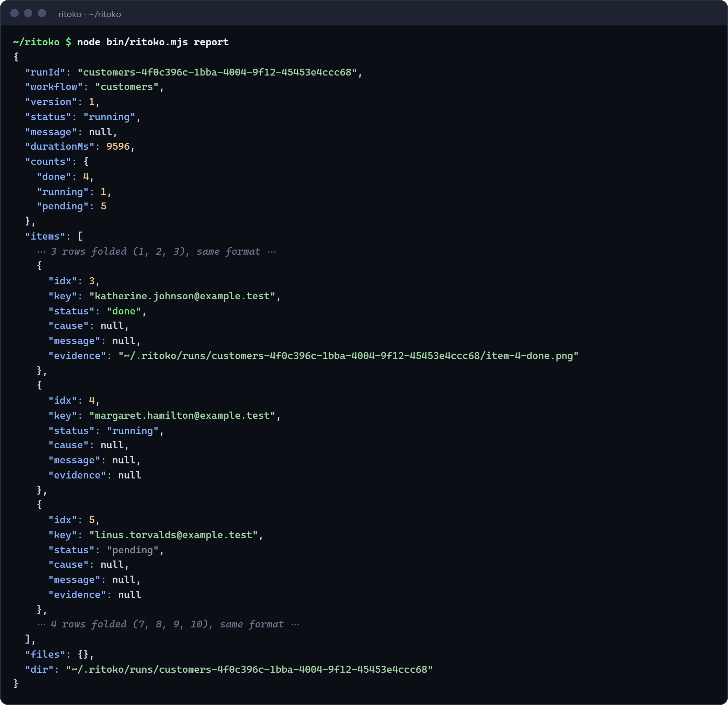Viewport: 728px width, 705px height.
Task: Click the durationMs value 9596
Action: pyautogui.click(x=118, y=147)
